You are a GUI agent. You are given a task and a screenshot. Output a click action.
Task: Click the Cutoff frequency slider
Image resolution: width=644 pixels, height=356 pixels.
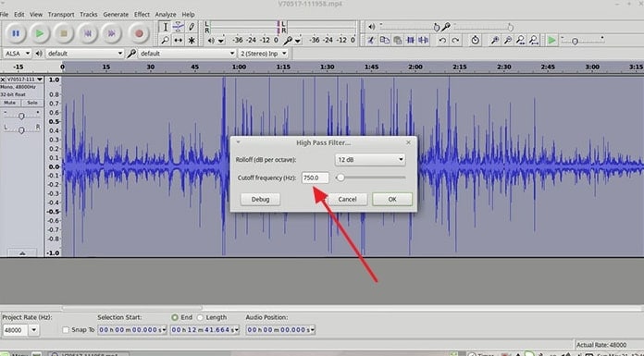(370, 178)
